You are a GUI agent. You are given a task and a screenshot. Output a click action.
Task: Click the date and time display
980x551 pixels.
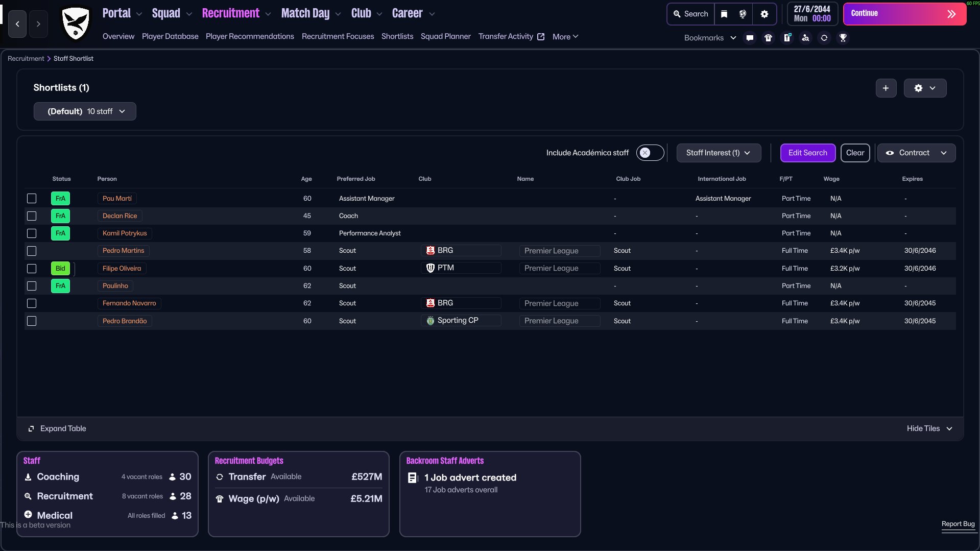click(812, 14)
